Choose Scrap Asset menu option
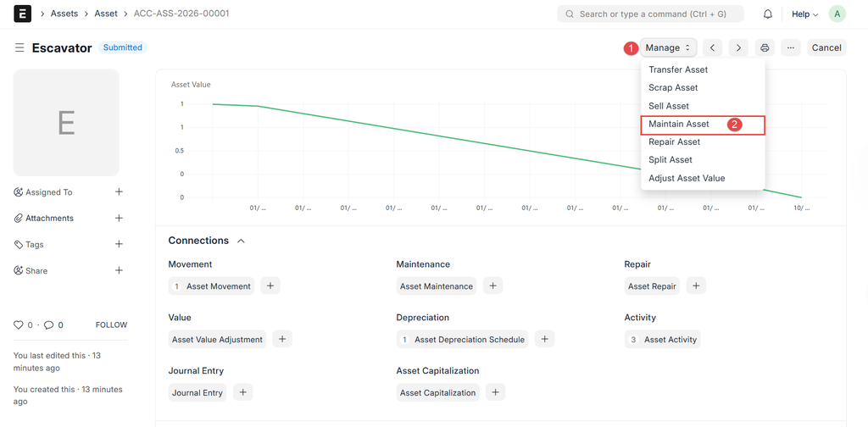The image size is (868, 427). (673, 88)
